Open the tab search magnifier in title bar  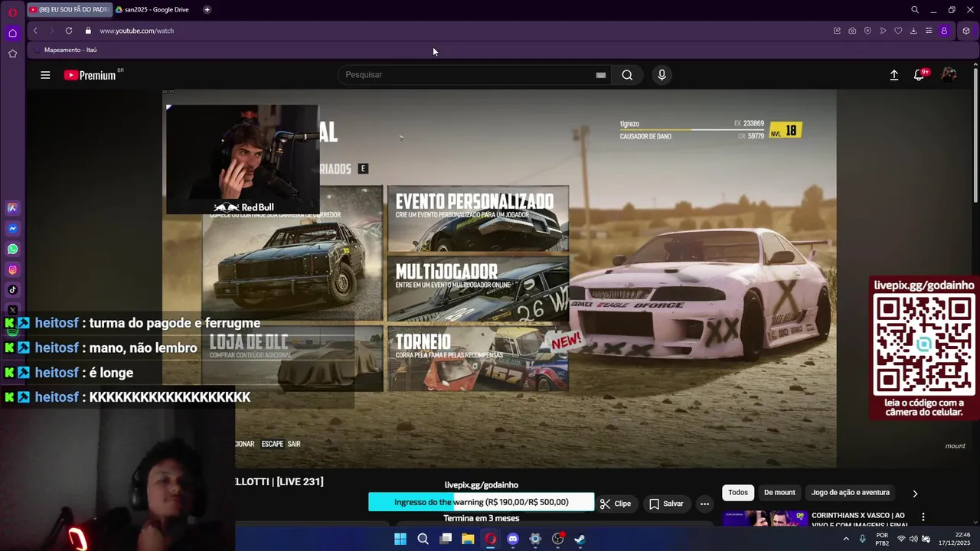pos(915,10)
